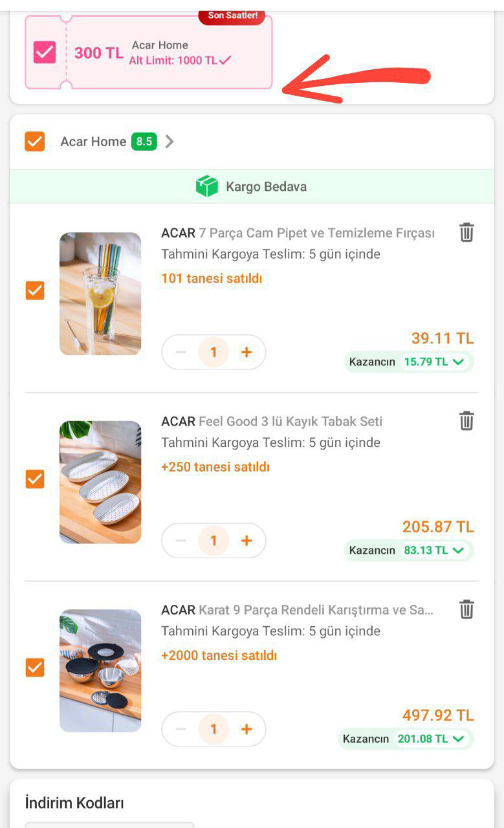Screen dimensions: 504x828
Task: Open the mixing bowls set thumbnail
Action: [x=100, y=671]
